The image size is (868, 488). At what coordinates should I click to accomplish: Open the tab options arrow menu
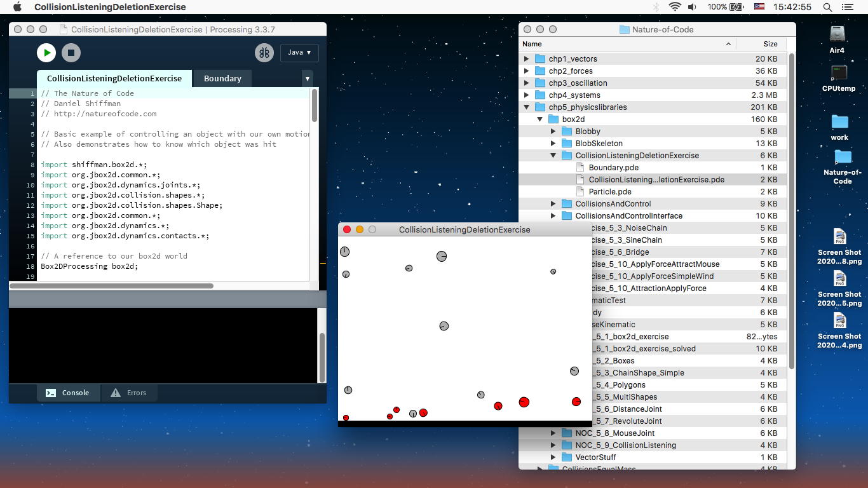[308, 79]
